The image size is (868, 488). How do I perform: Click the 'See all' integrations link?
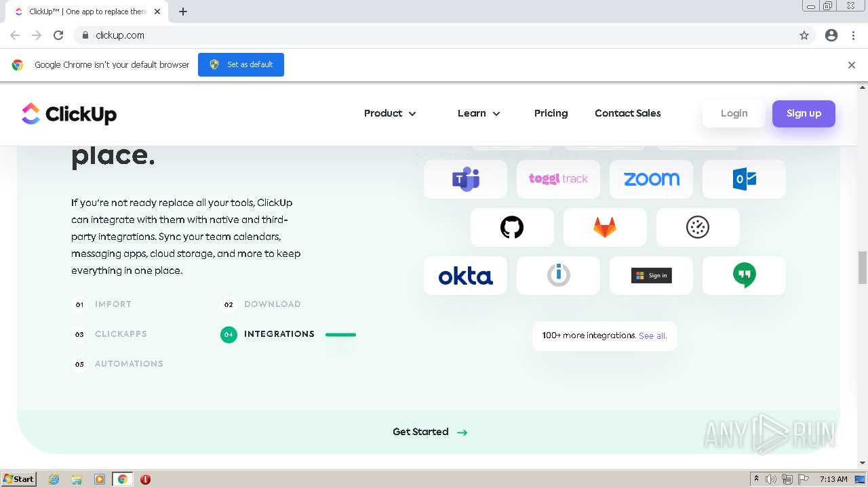pyautogui.click(x=652, y=335)
